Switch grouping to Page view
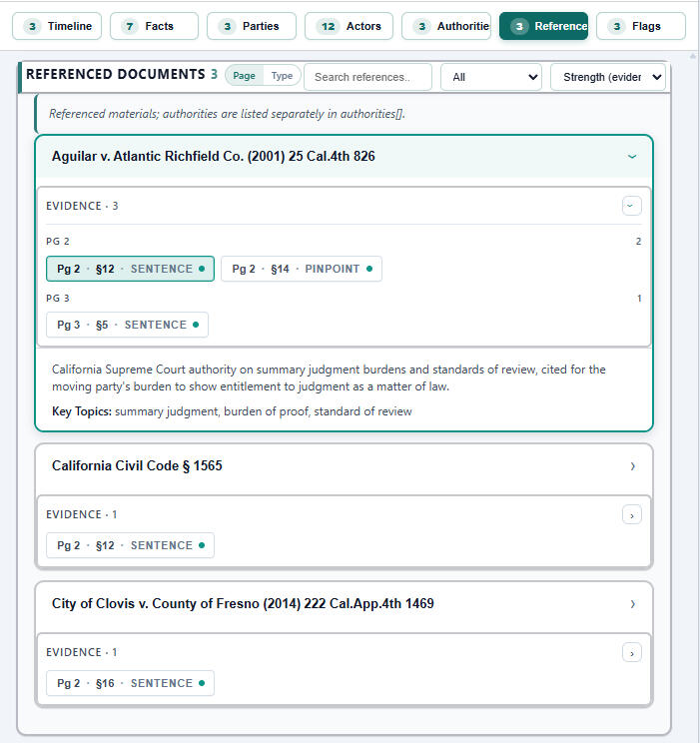 coord(245,76)
